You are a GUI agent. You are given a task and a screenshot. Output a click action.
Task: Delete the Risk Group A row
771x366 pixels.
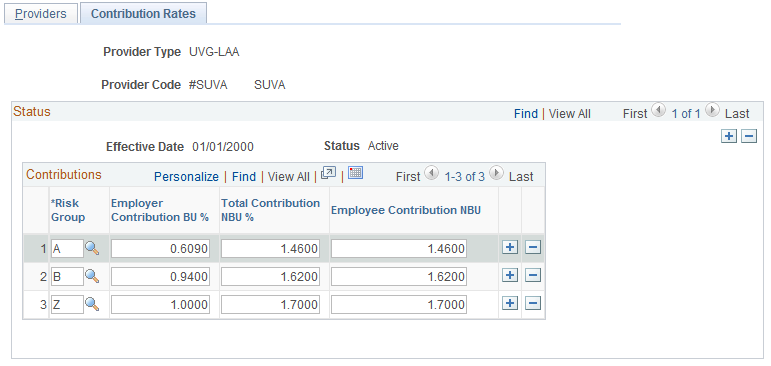coord(533,247)
